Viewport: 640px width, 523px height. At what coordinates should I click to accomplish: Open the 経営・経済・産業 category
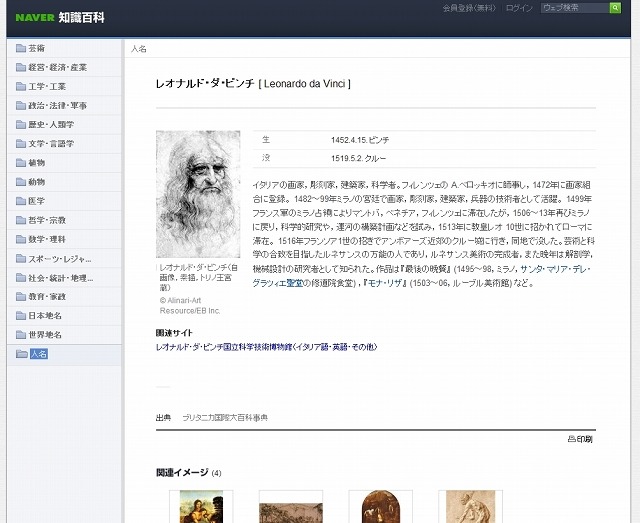(x=58, y=67)
